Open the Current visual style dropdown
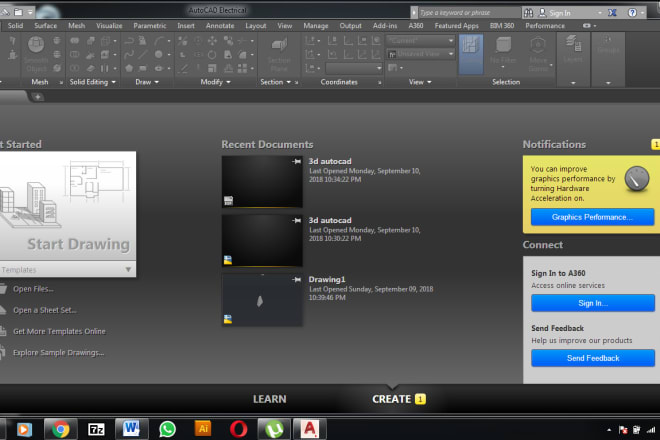This screenshot has height=440, width=660. tap(451, 41)
